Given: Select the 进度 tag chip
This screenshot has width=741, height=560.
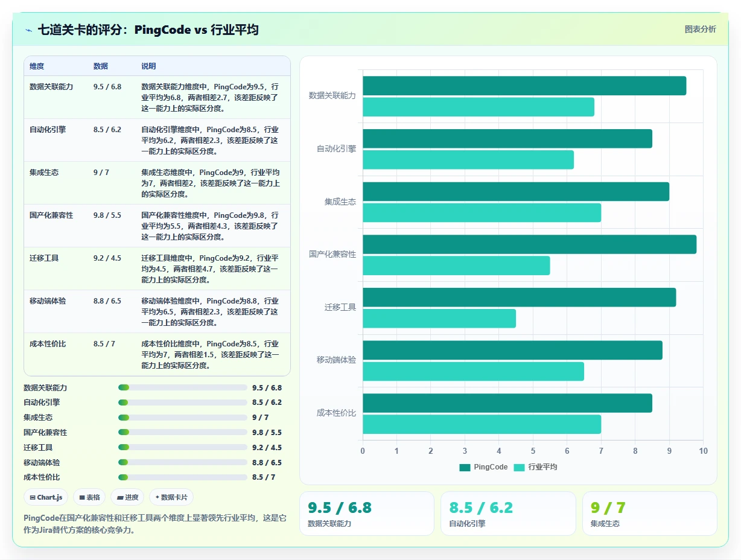Looking at the screenshot, I should click(x=127, y=497).
